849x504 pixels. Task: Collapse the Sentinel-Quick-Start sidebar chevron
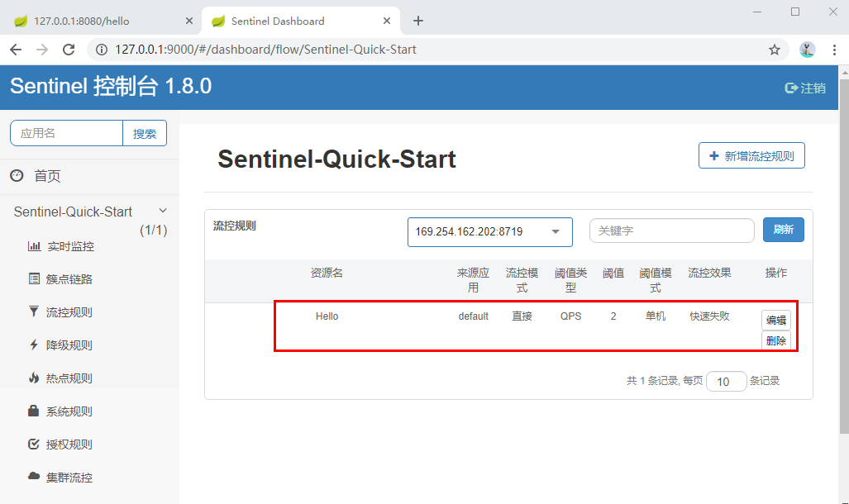tap(162, 211)
